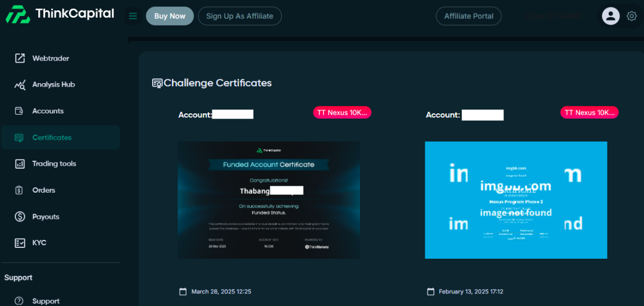Click Sign Up As Affiliate button
This screenshot has height=306, width=644.
[x=240, y=16]
